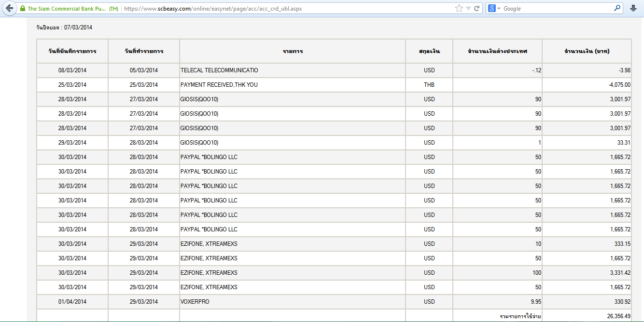
Task: Click the สกุลเงิน column header
Action: 429,51
